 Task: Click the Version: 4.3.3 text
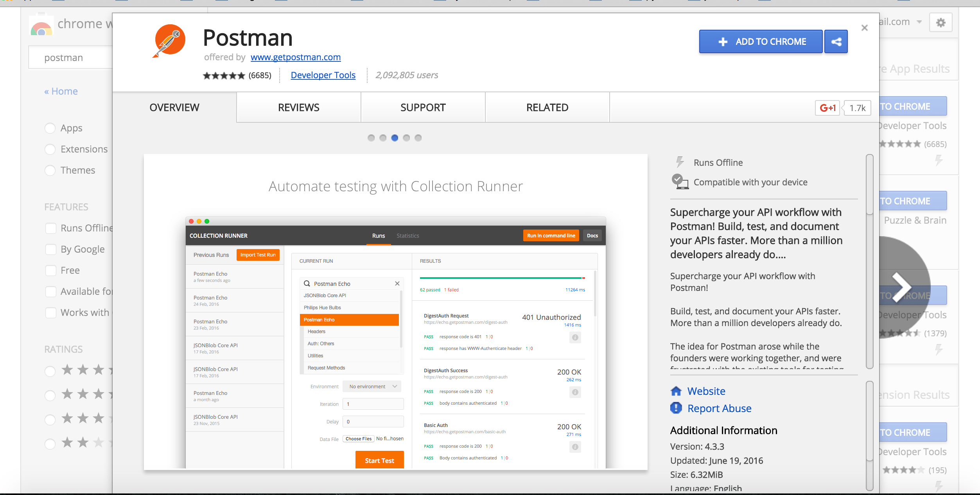(x=697, y=447)
